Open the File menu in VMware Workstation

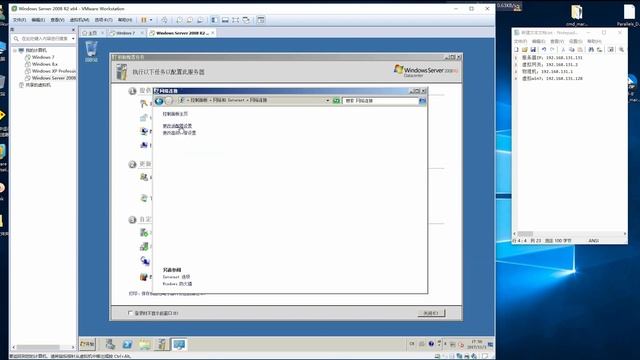coord(19,20)
